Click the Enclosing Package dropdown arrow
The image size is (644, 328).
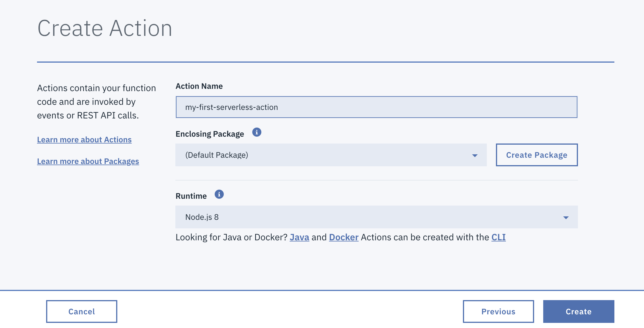(475, 155)
